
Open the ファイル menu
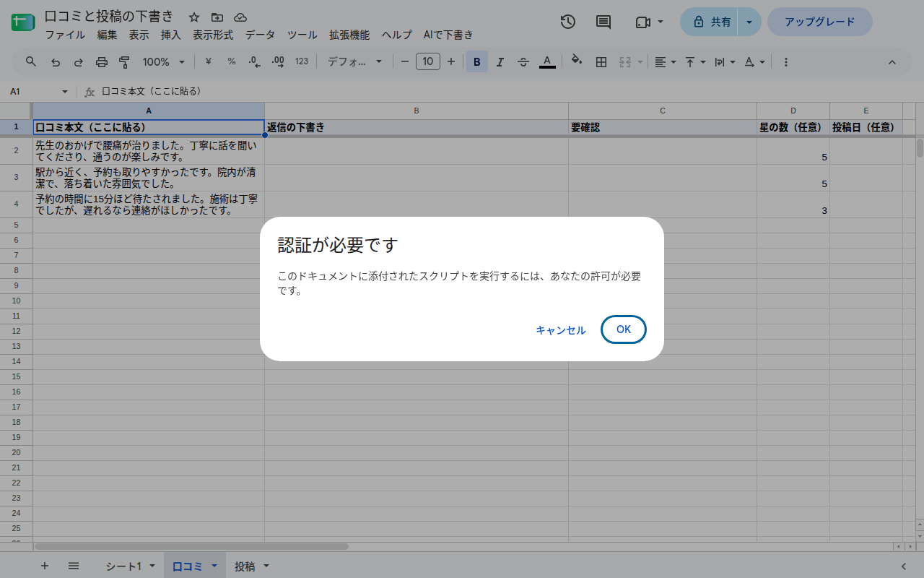point(65,35)
